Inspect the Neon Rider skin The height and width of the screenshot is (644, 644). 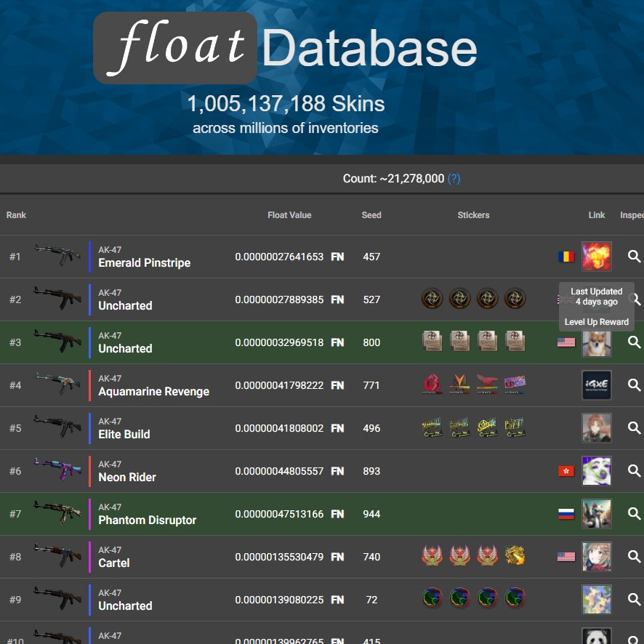tap(634, 471)
